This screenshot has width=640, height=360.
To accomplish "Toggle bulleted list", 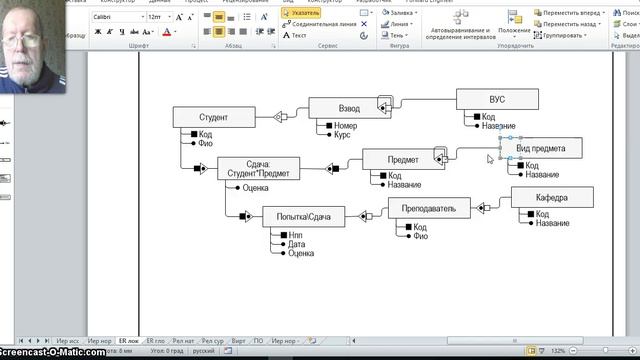I will pos(247,17).
